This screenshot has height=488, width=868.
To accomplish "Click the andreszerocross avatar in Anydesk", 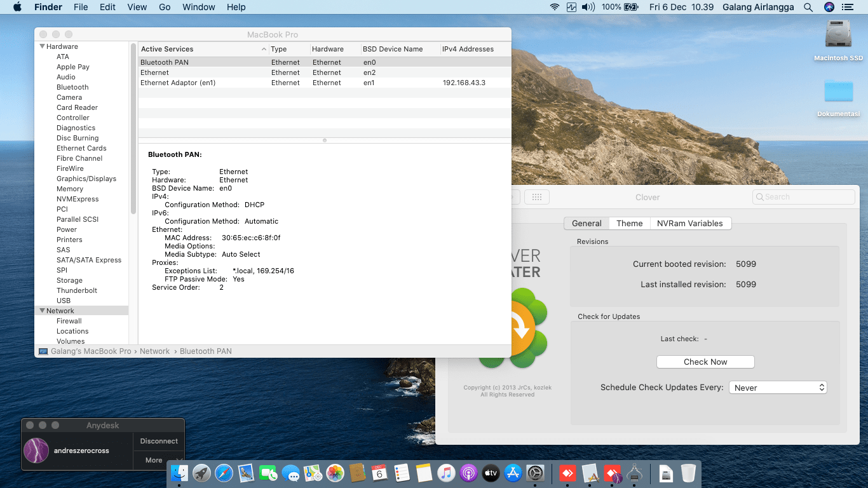I will coord(36,451).
